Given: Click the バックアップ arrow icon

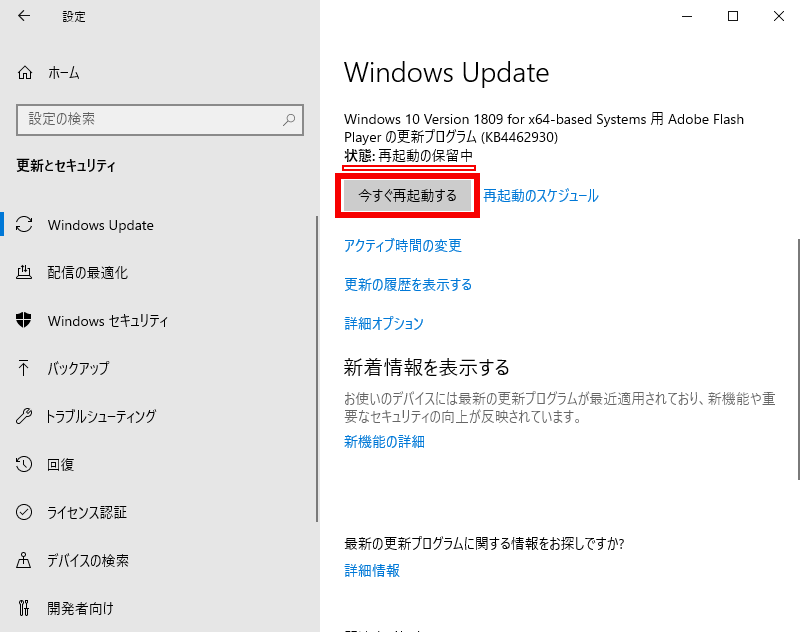Looking at the screenshot, I should [x=26, y=369].
